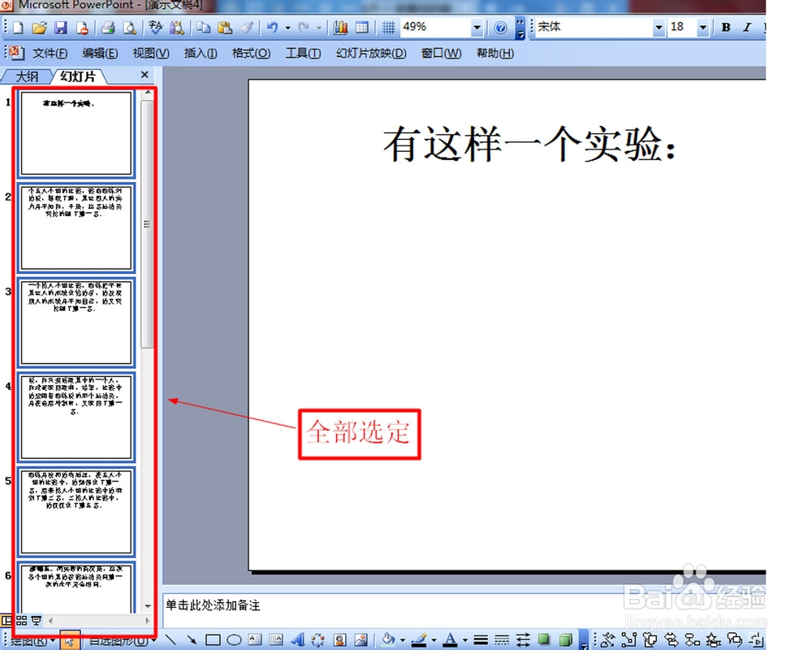Insert WordArt from the drawing toolbar
812x650 pixels.
(x=298, y=639)
